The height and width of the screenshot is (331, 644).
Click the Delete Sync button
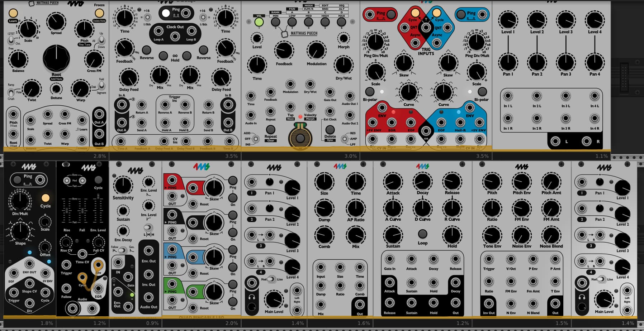coord(330,129)
